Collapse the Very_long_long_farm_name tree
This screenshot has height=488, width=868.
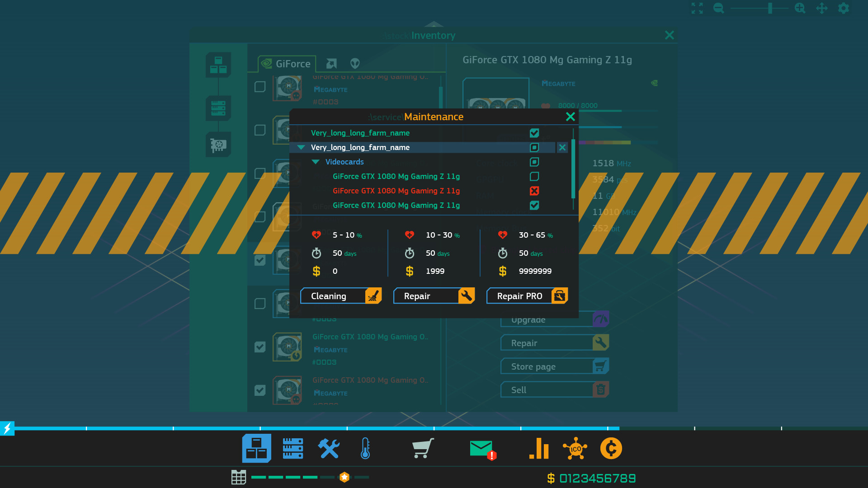[x=301, y=147]
